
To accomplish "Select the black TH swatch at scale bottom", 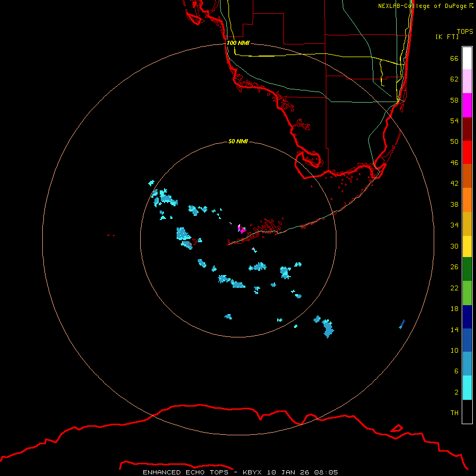I will [467, 411].
